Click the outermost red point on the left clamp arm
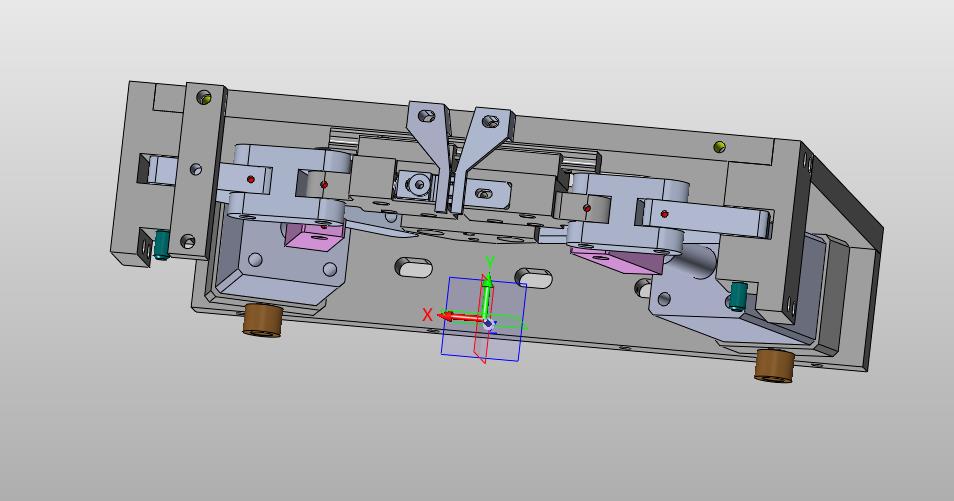This screenshot has height=501, width=954. click(x=251, y=180)
